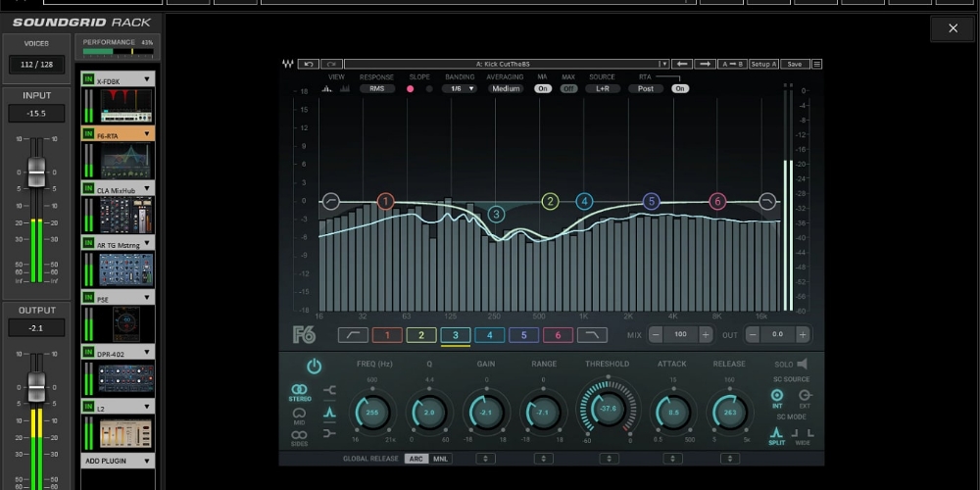Select Split sidechain mode

tap(776, 436)
